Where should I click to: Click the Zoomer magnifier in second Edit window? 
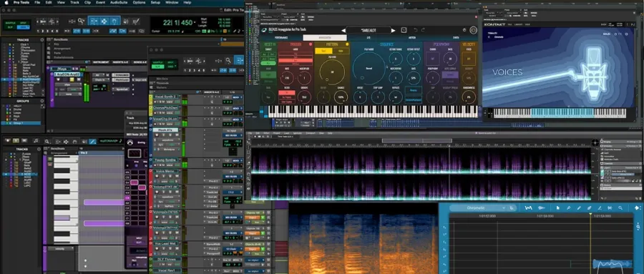[228, 60]
